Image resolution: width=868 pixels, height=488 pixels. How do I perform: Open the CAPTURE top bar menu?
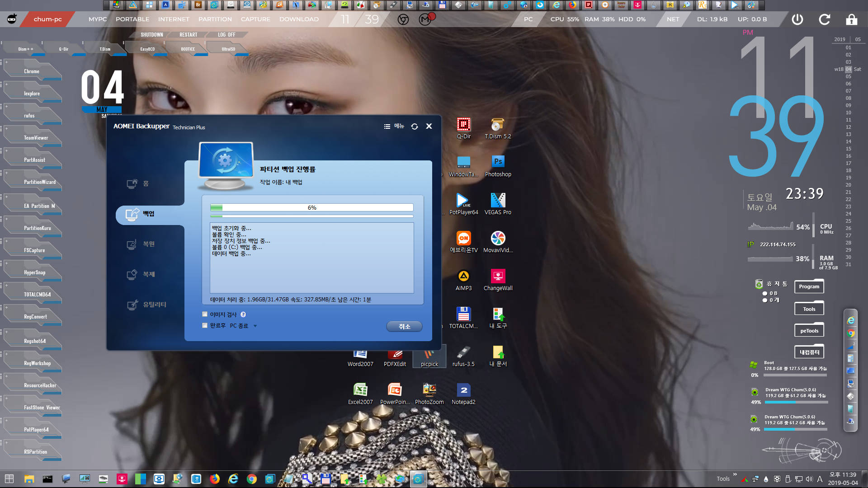pos(255,19)
